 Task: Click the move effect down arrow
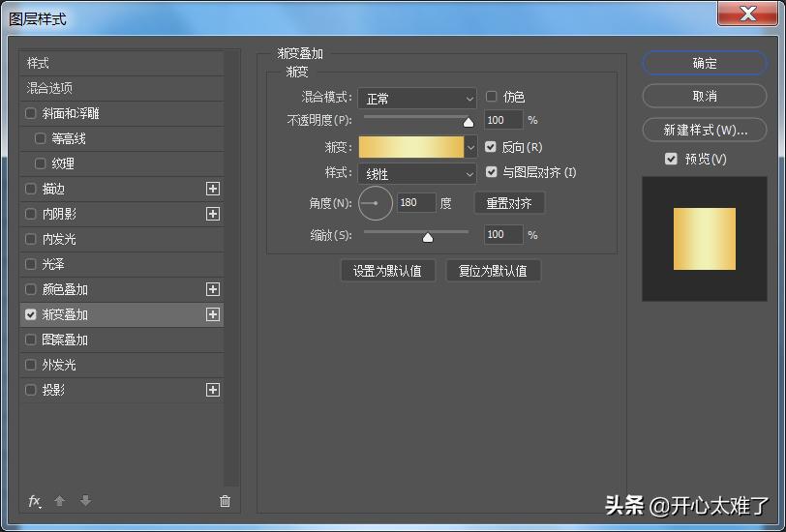point(86,500)
